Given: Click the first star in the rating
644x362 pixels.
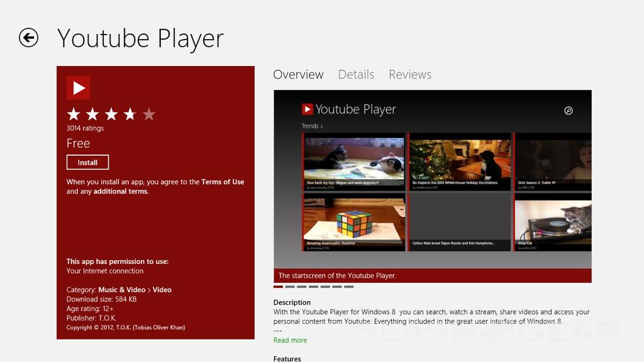Looking at the screenshot, I should click(x=74, y=114).
